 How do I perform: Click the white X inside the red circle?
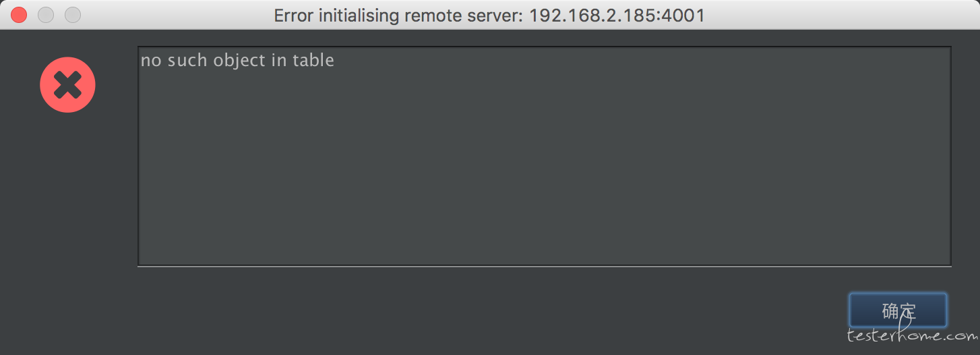pyautogui.click(x=67, y=85)
